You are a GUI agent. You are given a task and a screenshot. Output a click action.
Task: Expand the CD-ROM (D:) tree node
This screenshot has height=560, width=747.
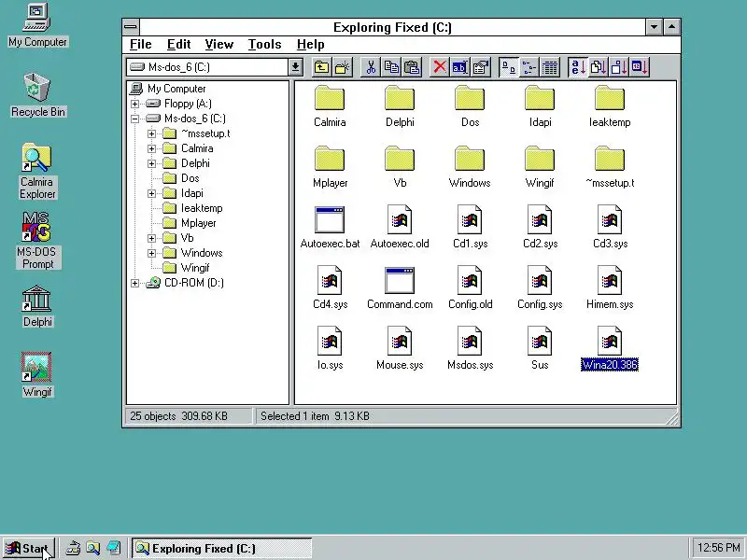[x=134, y=283]
